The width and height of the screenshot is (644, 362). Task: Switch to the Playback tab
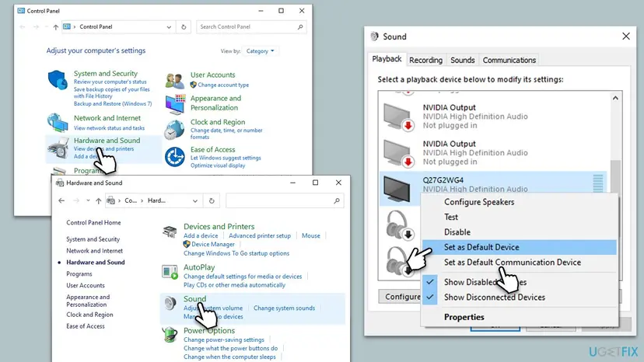point(387,59)
